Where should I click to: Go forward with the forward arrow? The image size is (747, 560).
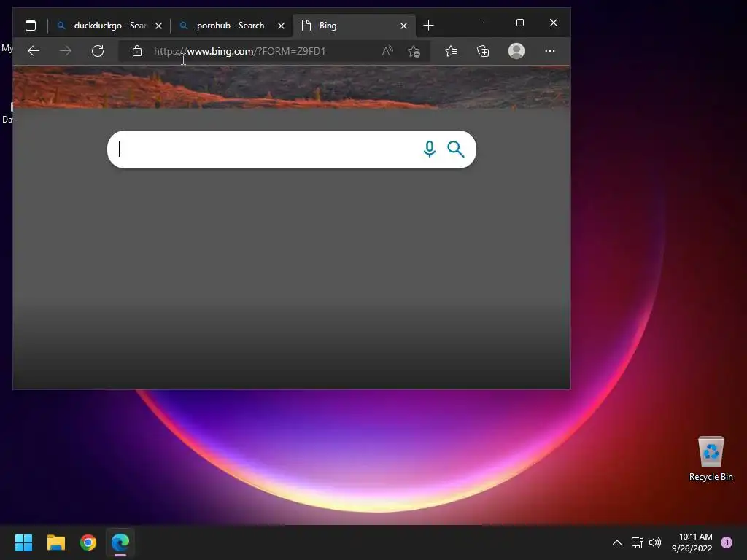point(66,51)
